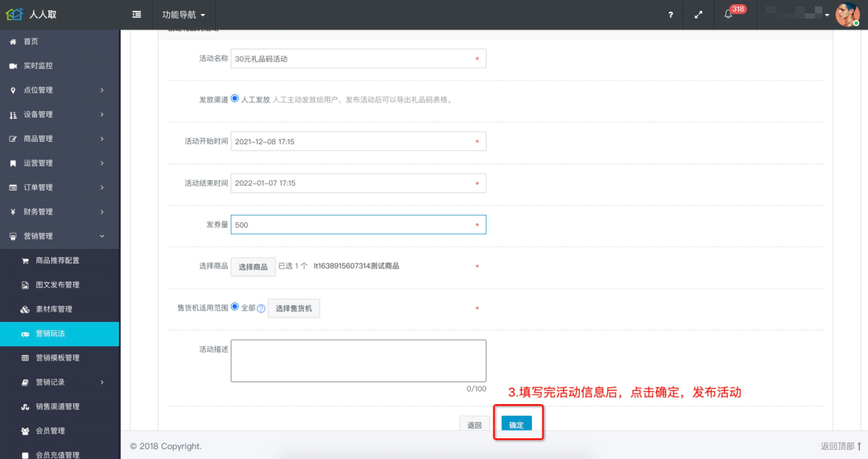Viewport: 868px width, 459px height.
Task: Go to 首页 in sidebar
Action: tap(60, 42)
